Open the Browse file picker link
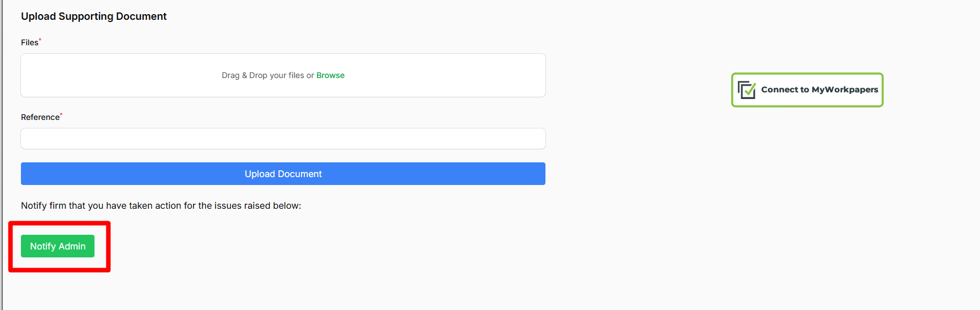Image resolution: width=980 pixels, height=310 pixels. point(330,75)
